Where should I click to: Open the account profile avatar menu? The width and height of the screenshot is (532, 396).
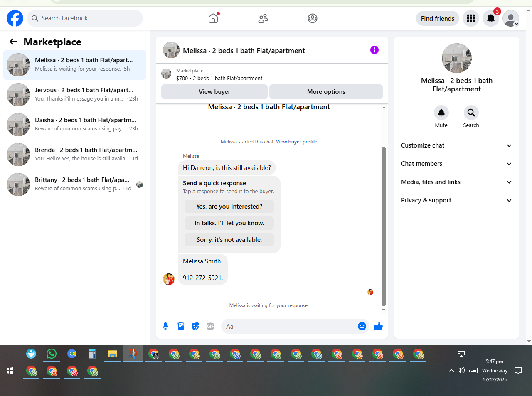[511, 18]
